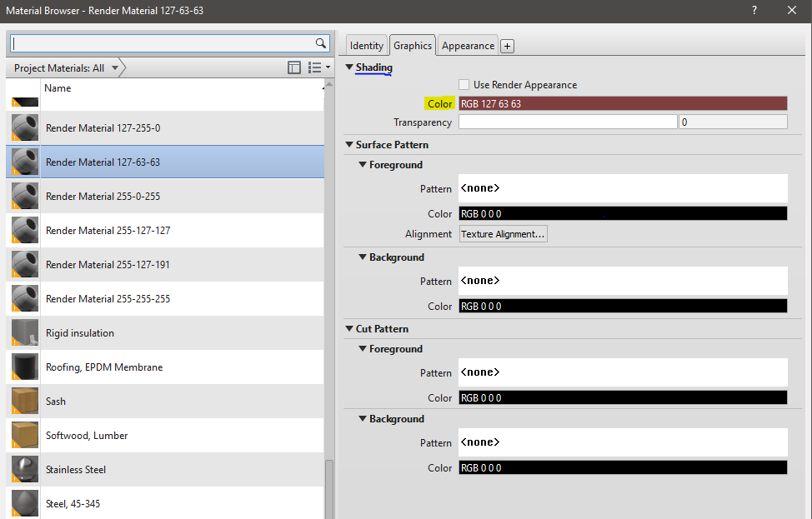Click the Rigid insulation thumbnail
The height and width of the screenshot is (519, 812).
coord(25,332)
